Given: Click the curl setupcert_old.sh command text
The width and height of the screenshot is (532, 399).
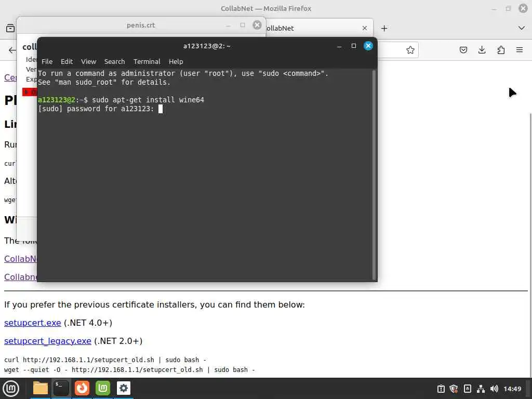Looking at the screenshot, I should click(105, 360).
